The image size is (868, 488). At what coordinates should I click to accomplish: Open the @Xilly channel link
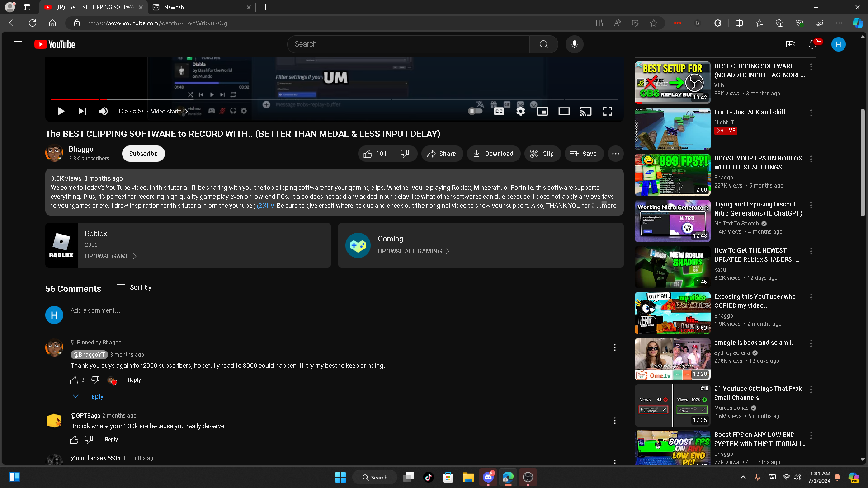tap(265, 206)
